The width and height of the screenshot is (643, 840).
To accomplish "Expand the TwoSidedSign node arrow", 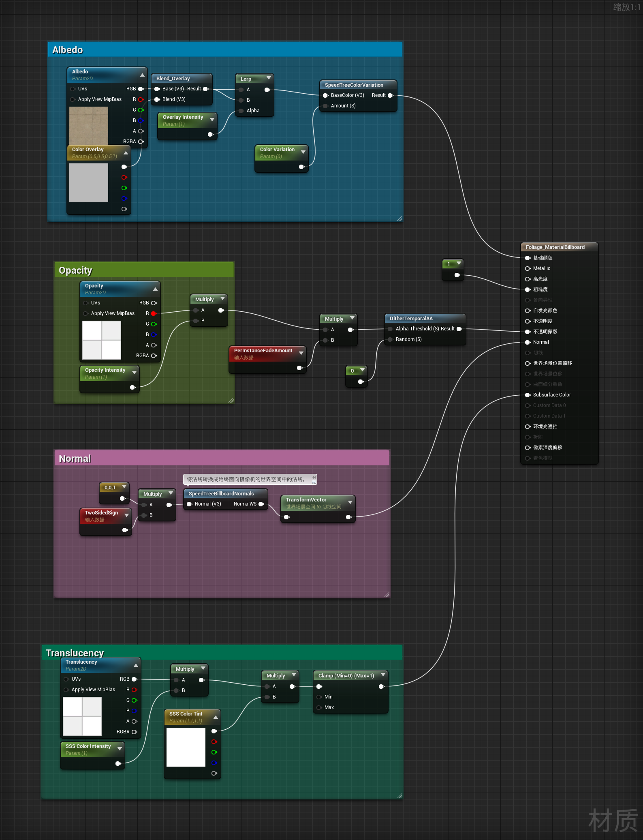I will [126, 515].
